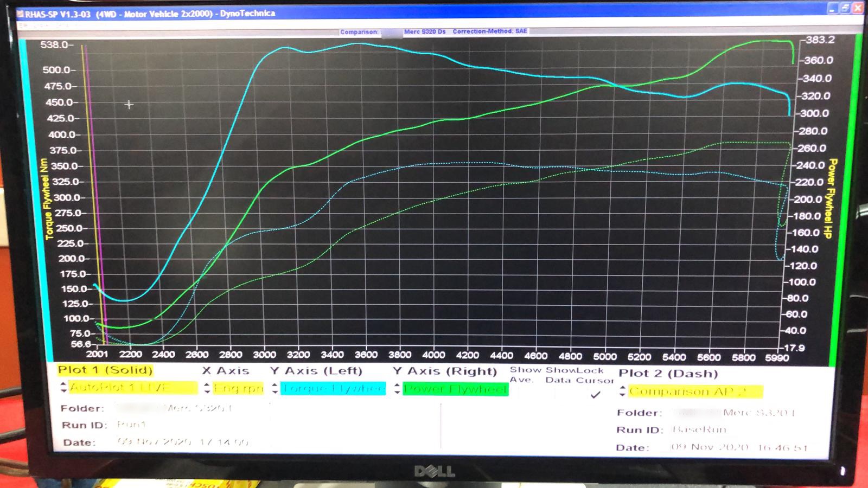Minimize the RHAS-SP window
Viewport: 868px width, 488px height.
pos(833,9)
